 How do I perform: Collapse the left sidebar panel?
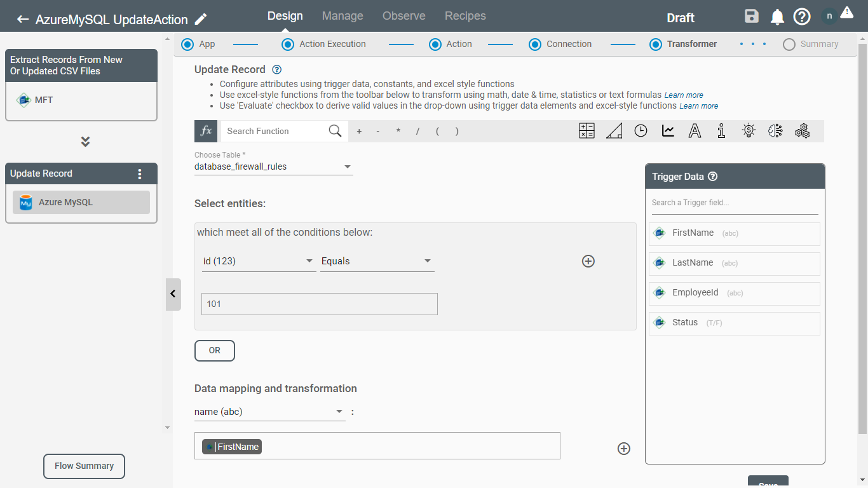[173, 294]
